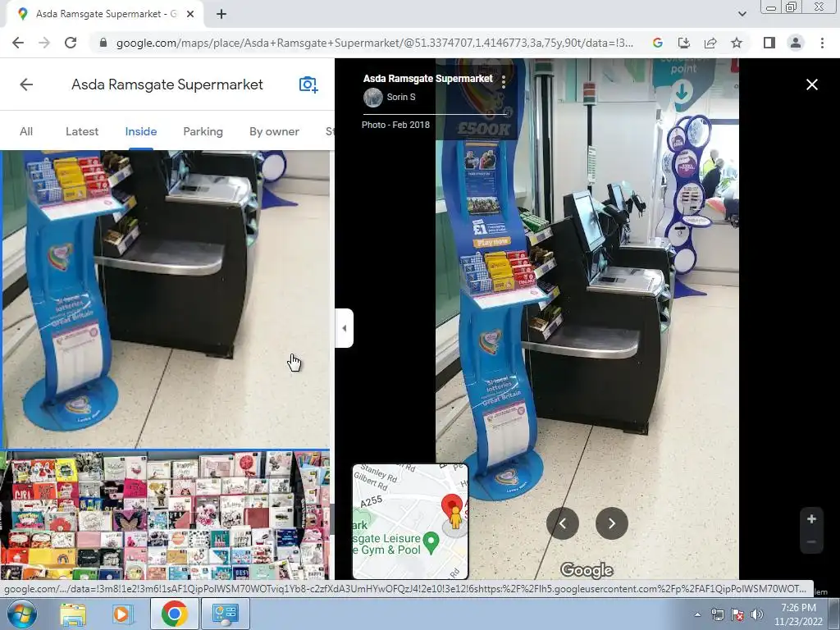
Task: Collapse the side panel with arrow handle
Action: pos(344,328)
